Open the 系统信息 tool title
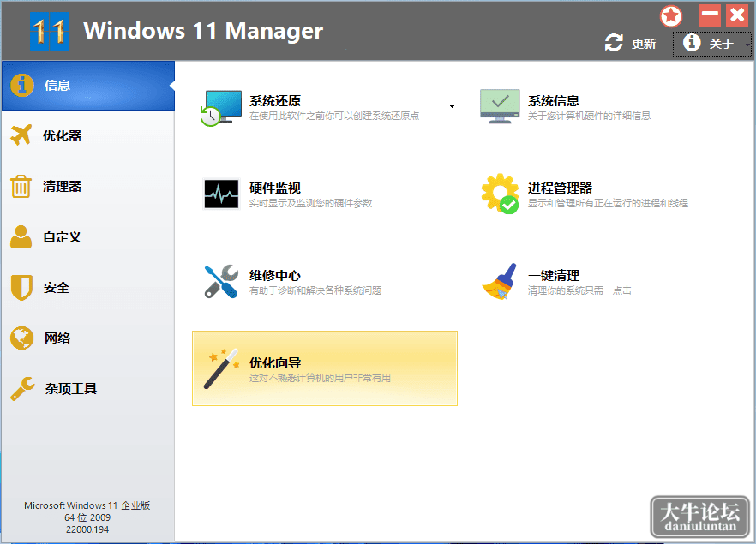Image resolution: width=756 pixels, height=544 pixels. pos(554,101)
